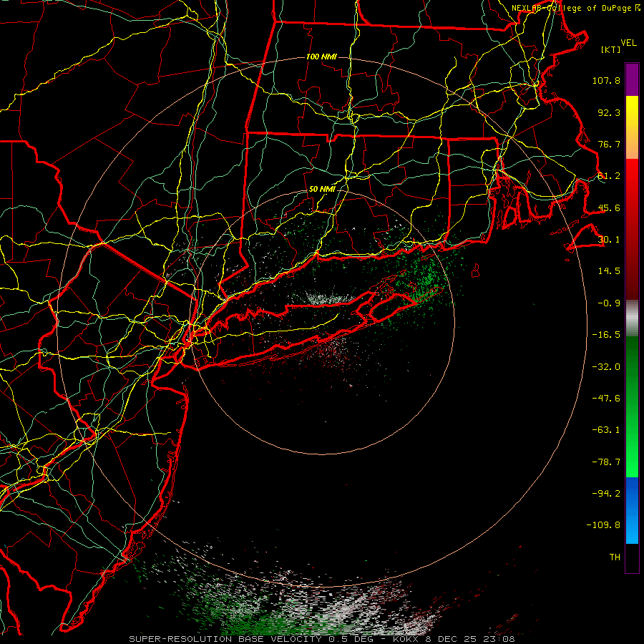Pick the gray colorbar segment near -0.9
This screenshot has width=644, height=644.
coord(632,318)
